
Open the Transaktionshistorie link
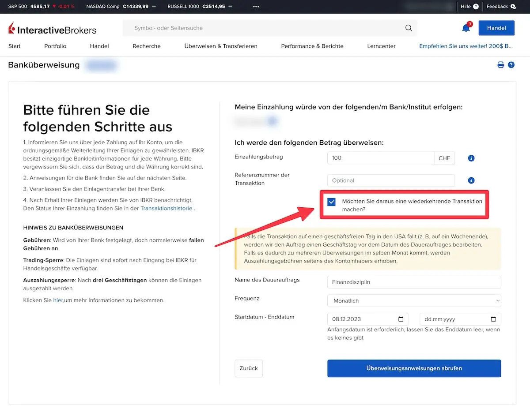point(167,208)
